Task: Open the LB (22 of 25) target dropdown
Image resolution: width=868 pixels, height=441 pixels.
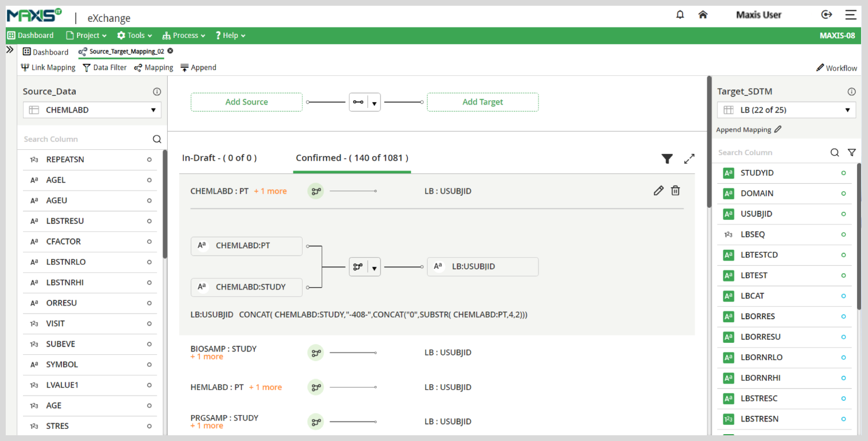Action: point(786,110)
